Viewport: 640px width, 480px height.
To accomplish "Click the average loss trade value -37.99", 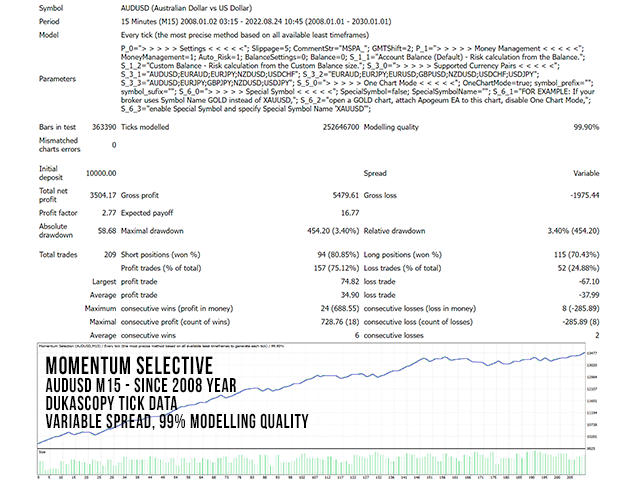I will pyautogui.click(x=589, y=295).
